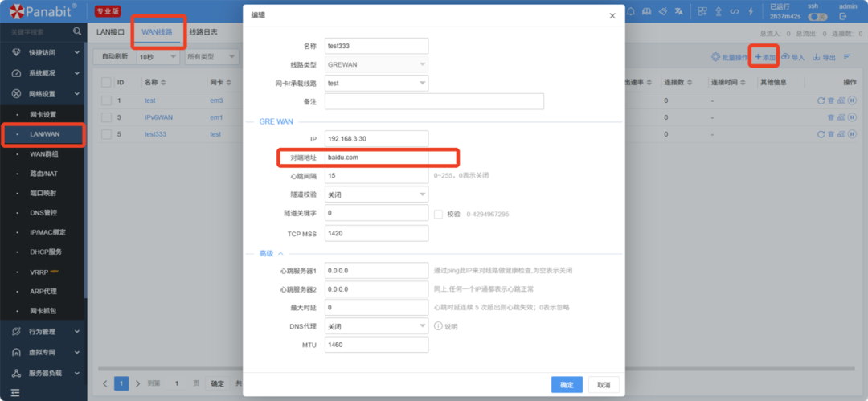Click the delete trash icon in IPv6WAN row
The height and width of the screenshot is (401, 868).
pos(830,117)
